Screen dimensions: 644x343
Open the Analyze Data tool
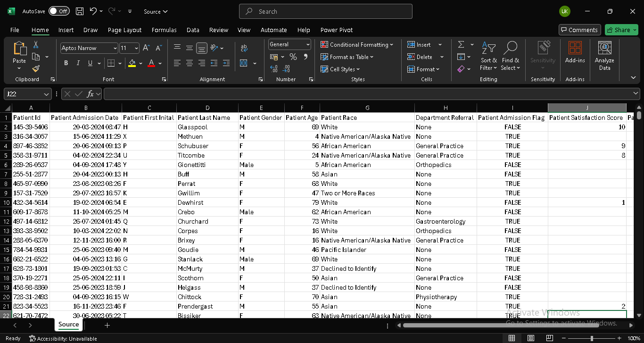604,56
